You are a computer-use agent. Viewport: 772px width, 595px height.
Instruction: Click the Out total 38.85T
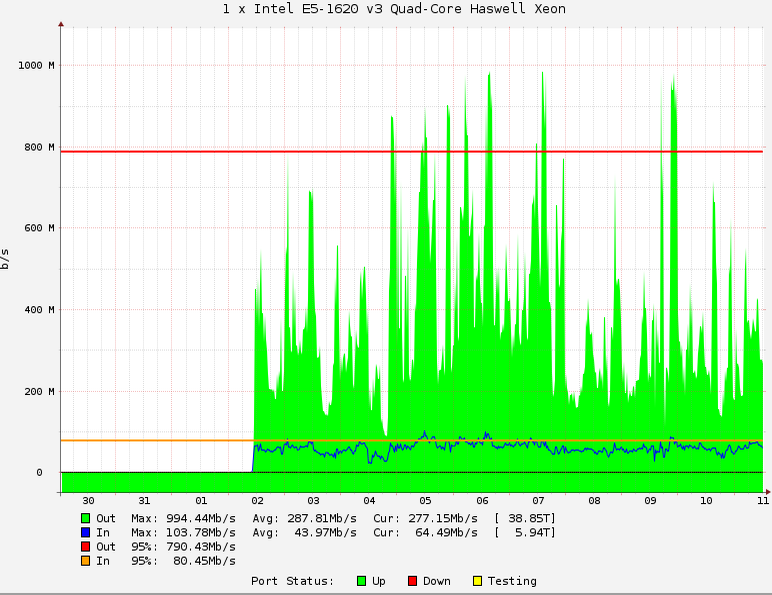click(529, 518)
